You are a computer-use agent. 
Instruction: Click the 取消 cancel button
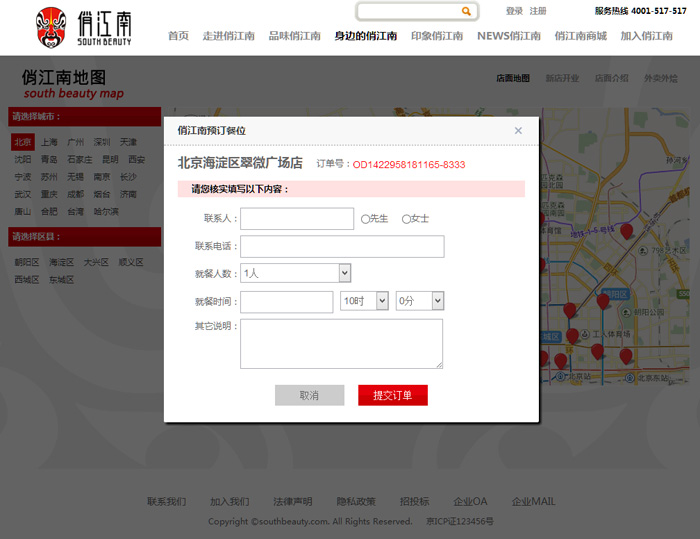pos(309,395)
